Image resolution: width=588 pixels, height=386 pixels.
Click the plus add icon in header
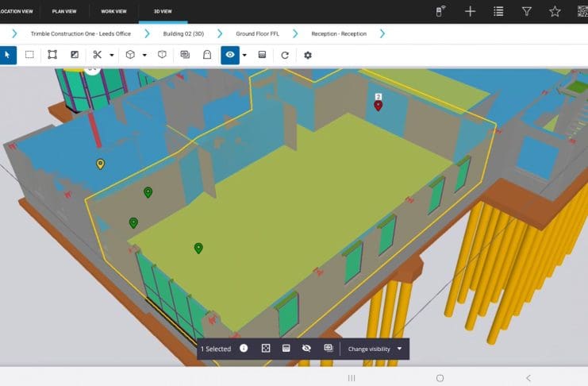[470, 11]
